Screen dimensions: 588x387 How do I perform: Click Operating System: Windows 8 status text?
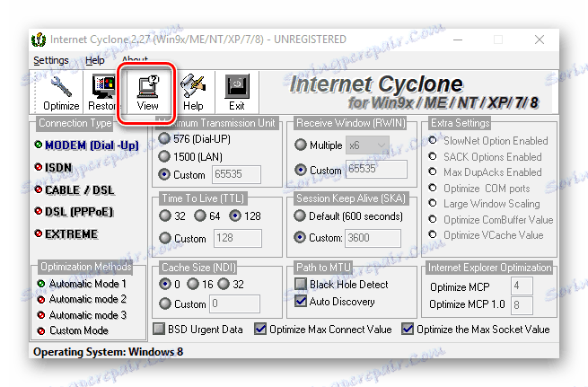pyautogui.click(x=108, y=352)
